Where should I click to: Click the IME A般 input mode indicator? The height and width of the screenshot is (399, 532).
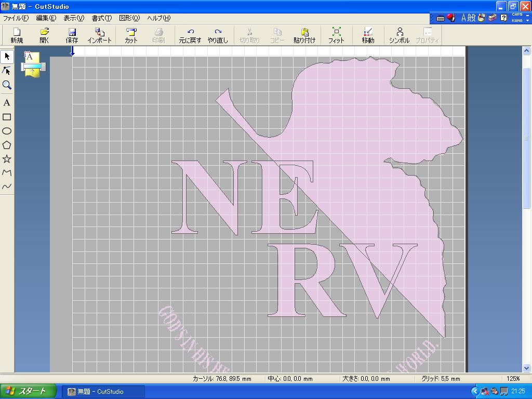[468, 18]
